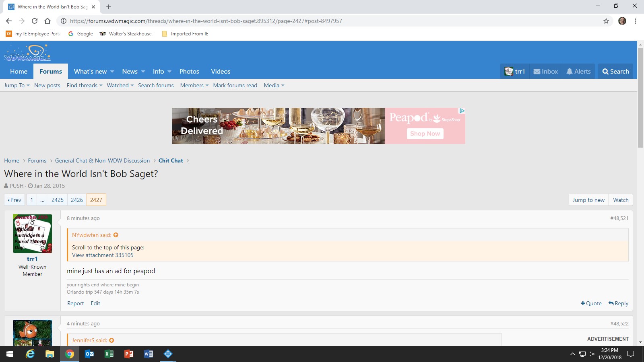
Task: Click the Search magnifier in navbar
Action: [x=615, y=72]
